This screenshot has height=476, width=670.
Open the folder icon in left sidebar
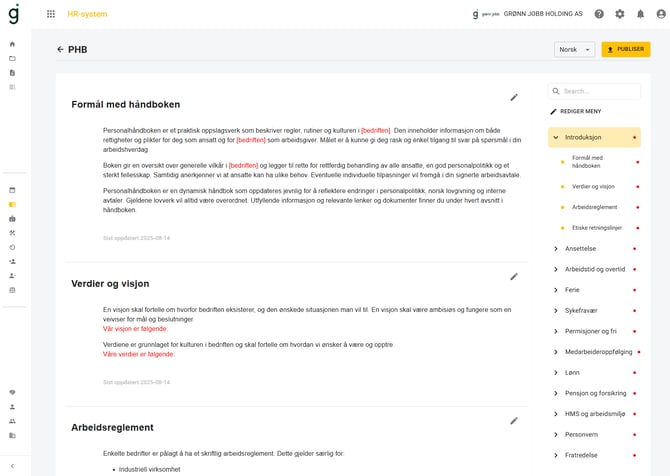[12, 59]
